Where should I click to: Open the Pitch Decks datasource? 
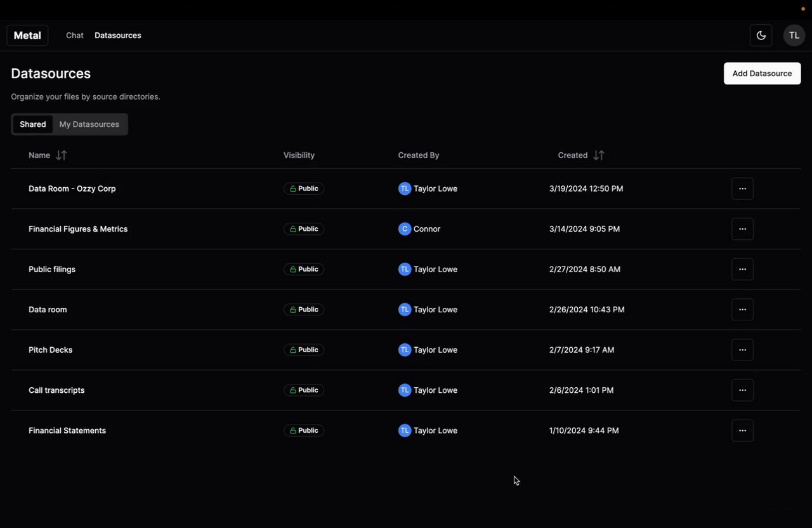tap(51, 350)
